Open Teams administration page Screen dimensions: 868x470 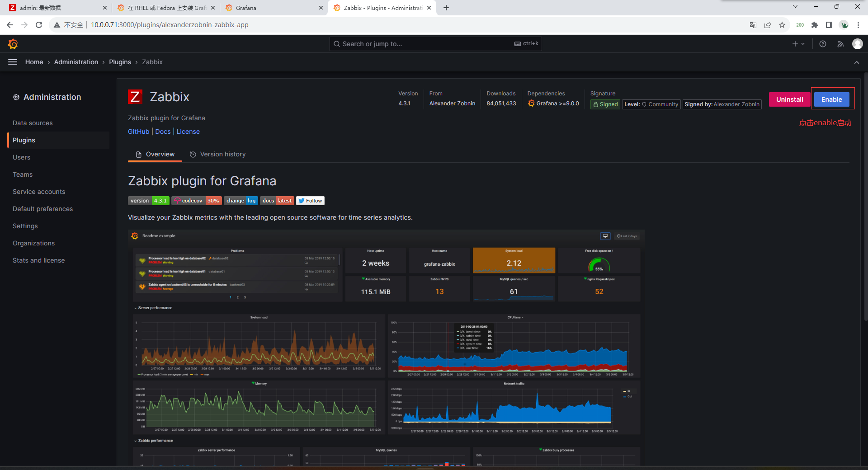pyautogui.click(x=23, y=174)
